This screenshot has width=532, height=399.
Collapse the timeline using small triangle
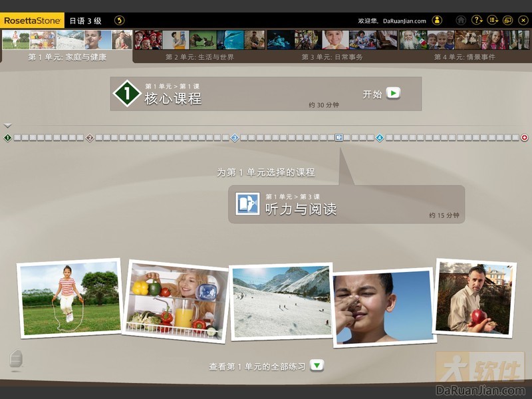[7, 126]
